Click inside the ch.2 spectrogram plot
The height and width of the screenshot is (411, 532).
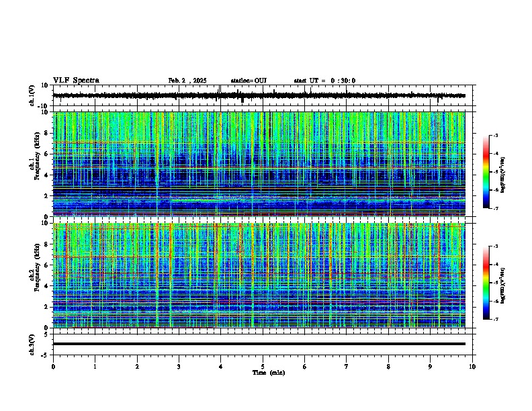[x=259, y=275]
